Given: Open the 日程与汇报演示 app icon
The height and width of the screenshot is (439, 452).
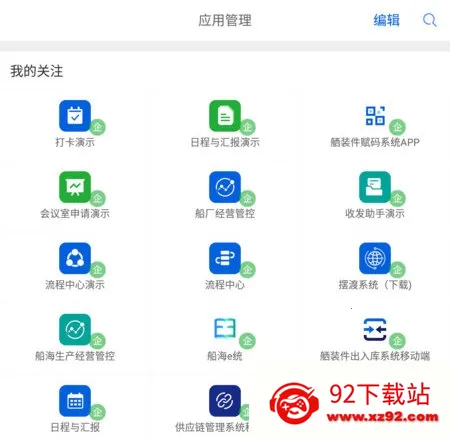Looking at the screenshot, I should click(x=225, y=116).
